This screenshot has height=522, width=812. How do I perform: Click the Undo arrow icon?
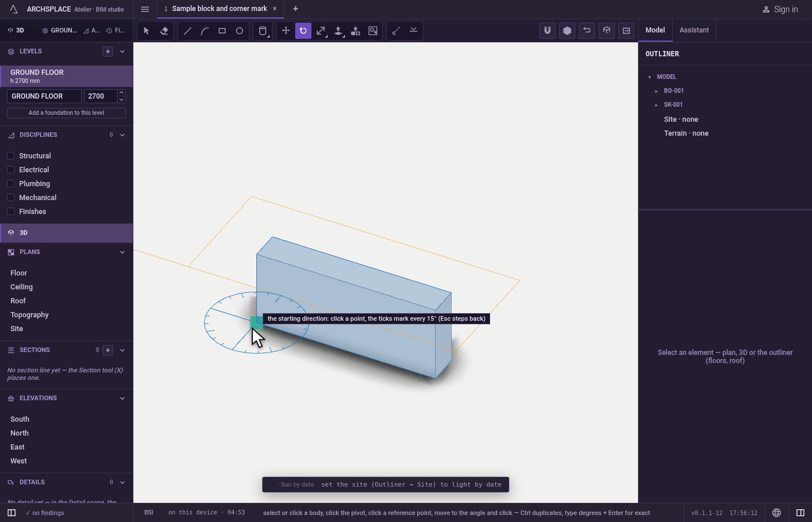[x=587, y=31]
